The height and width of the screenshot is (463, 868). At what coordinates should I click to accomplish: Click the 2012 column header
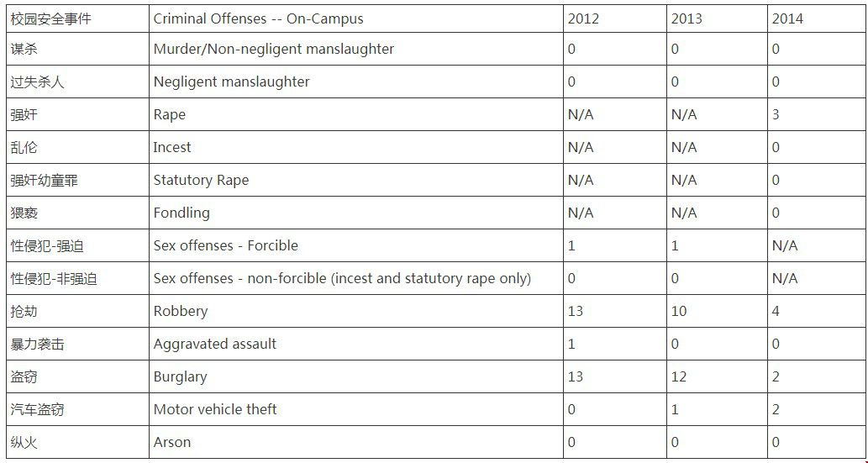[583, 18]
